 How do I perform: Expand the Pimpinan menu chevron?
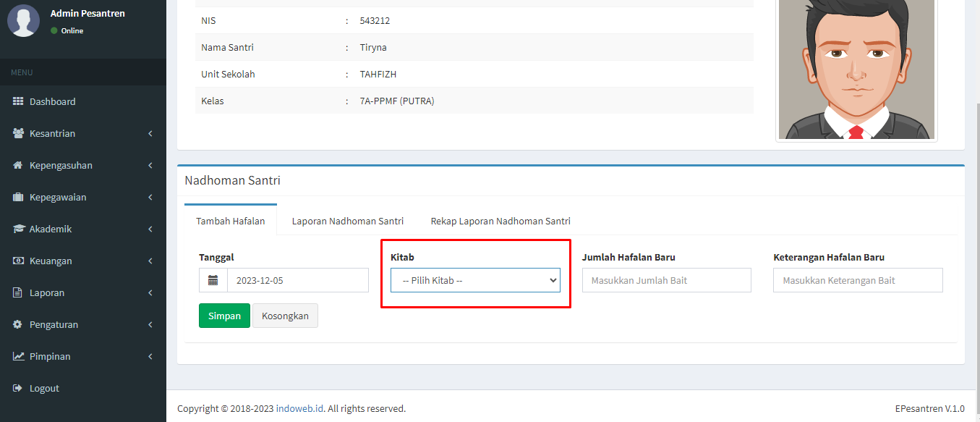coord(150,357)
